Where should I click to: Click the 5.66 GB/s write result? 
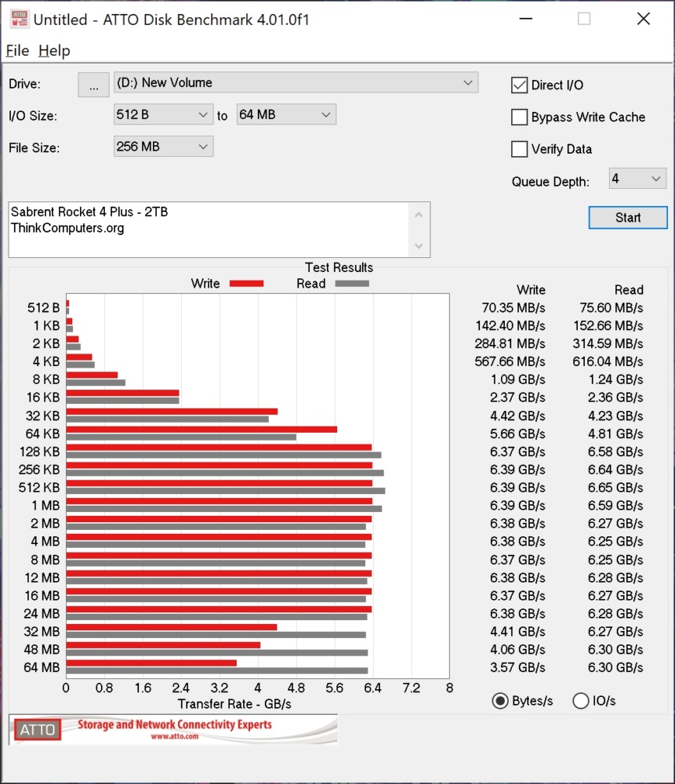(517, 434)
